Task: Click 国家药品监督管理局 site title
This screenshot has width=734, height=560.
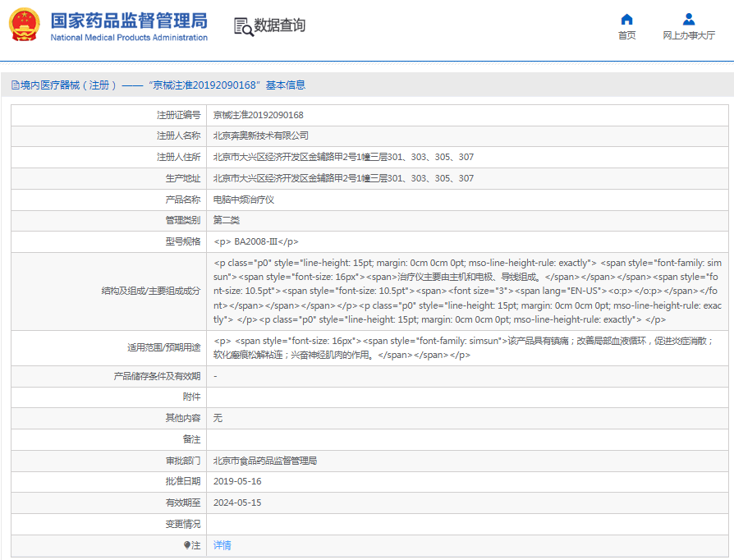Action: (129, 21)
